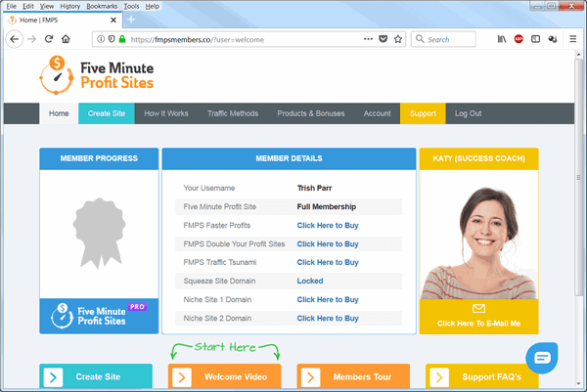Bookmark this page with the star icon
The image size is (587, 392).
[x=398, y=39]
